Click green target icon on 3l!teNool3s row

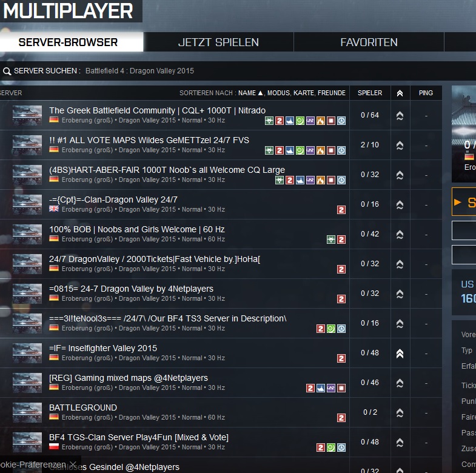point(331,329)
